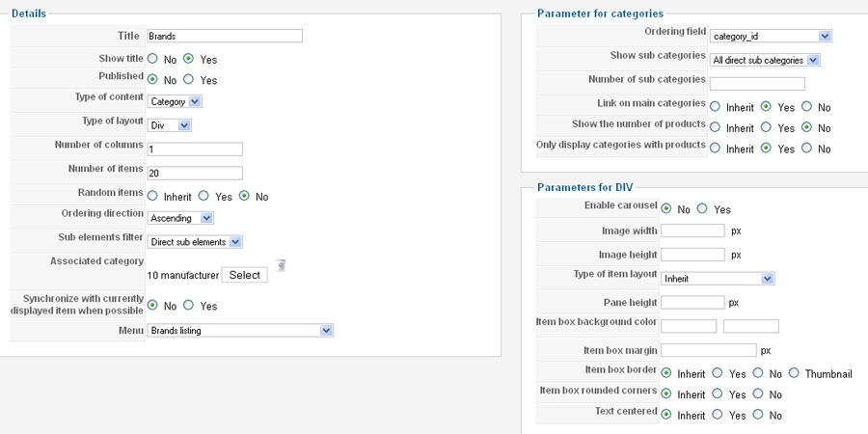The width and height of the screenshot is (868, 434).
Task: Choose Inherit for Show the number of products
Action: pos(716,127)
